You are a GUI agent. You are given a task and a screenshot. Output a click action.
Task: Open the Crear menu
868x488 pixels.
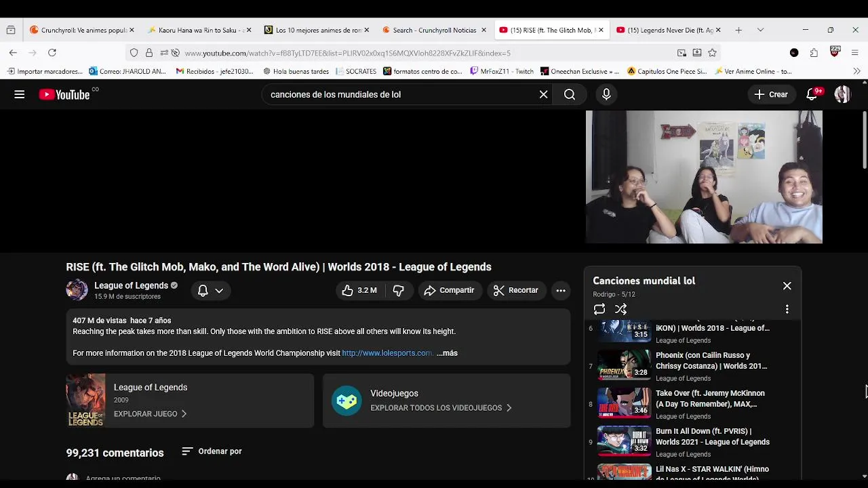pyautogui.click(x=771, y=94)
